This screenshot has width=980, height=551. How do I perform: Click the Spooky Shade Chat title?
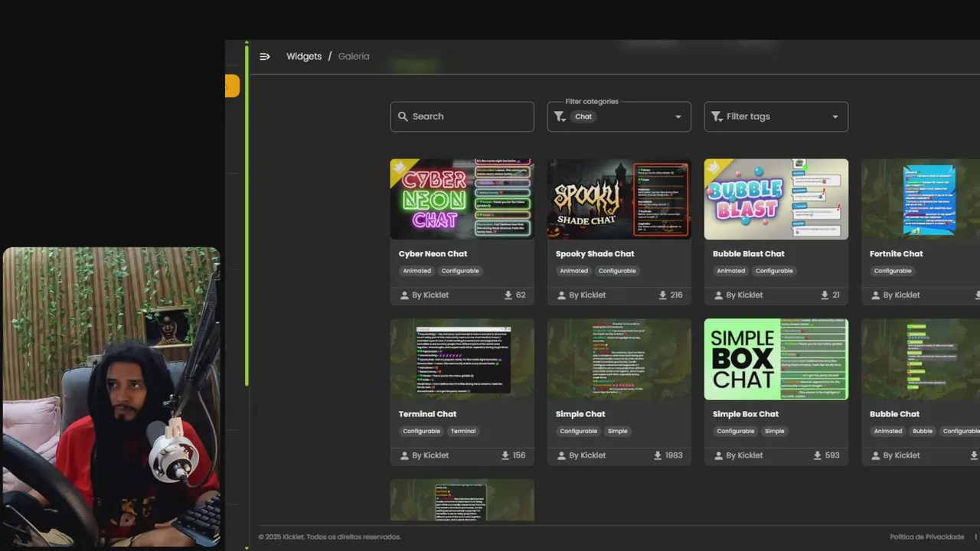click(x=595, y=254)
